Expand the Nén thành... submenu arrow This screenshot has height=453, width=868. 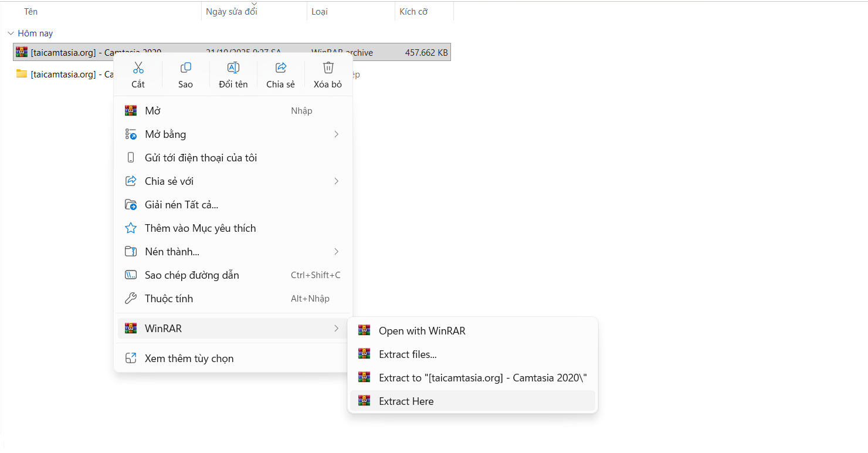(x=336, y=252)
